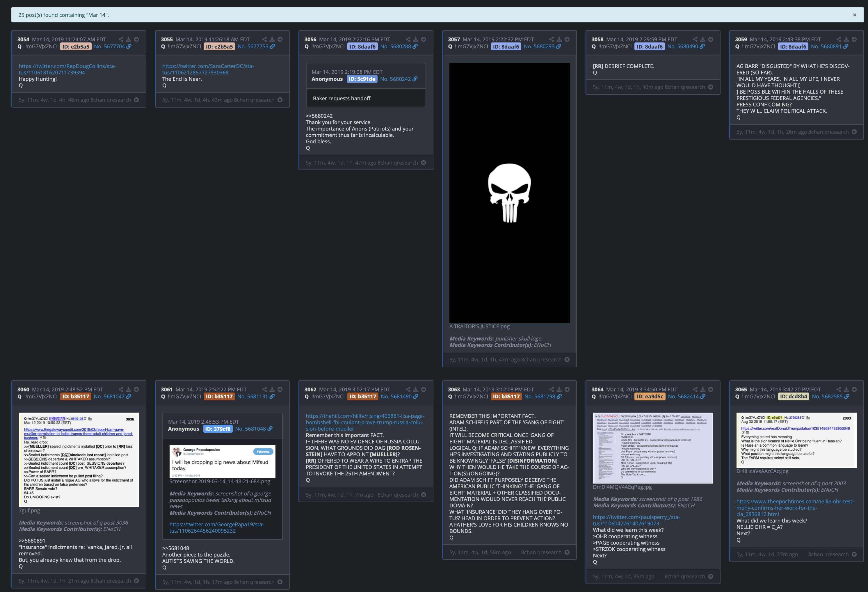The width and height of the screenshot is (868, 592).
Task: Dismiss the 'Mar 14' search results banner
Action: pyautogui.click(x=854, y=15)
